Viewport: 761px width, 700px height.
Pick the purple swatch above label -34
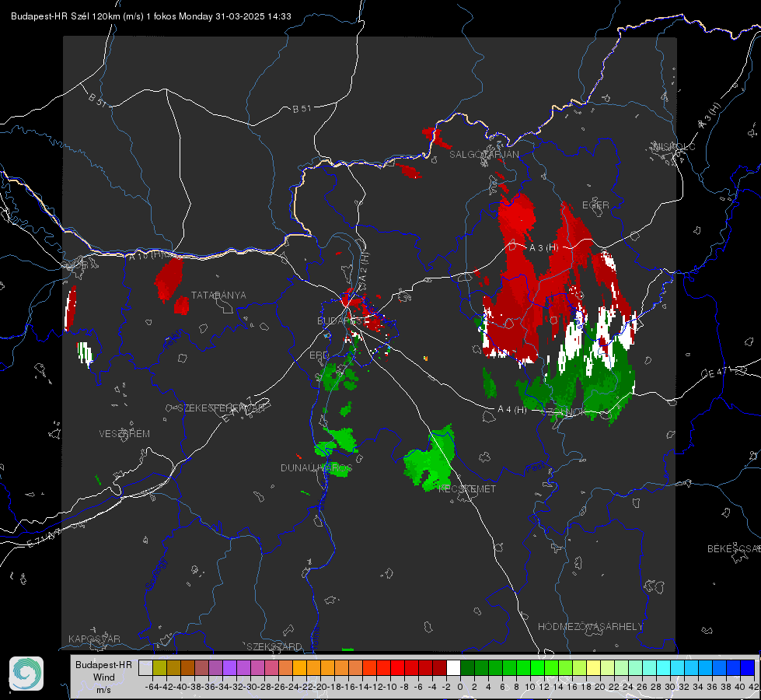[229, 667]
